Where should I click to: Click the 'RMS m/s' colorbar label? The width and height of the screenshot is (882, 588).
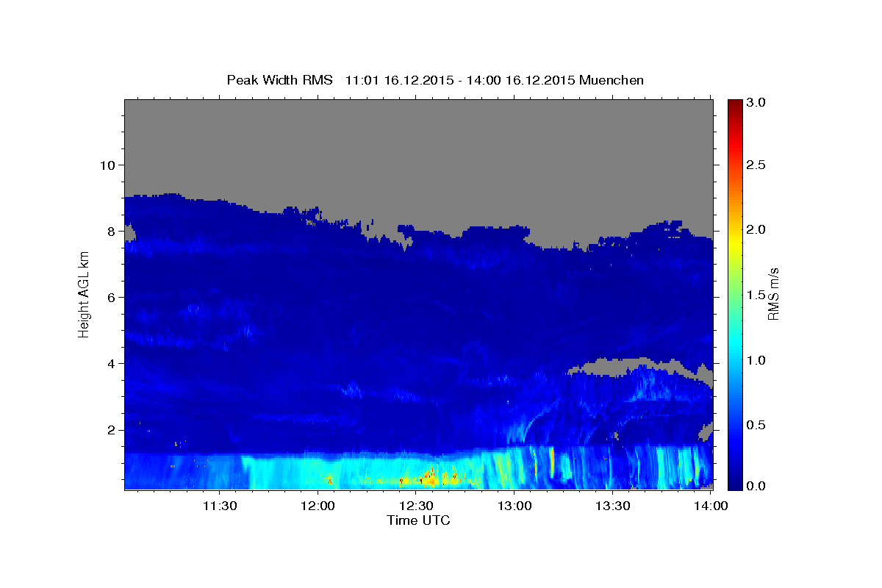[772, 294]
